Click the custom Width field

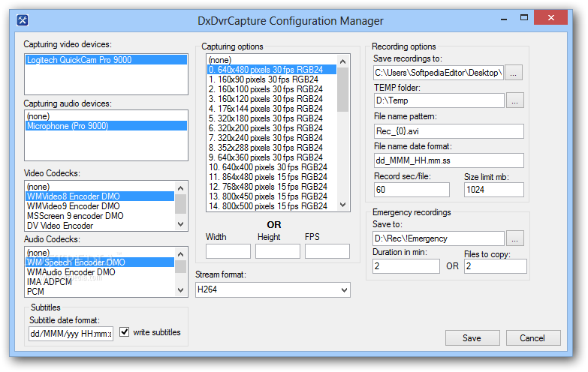pos(228,251)
